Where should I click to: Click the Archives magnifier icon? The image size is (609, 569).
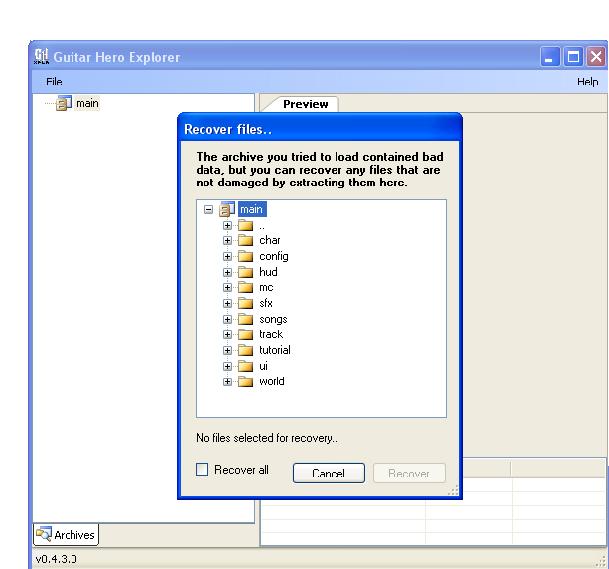(x=44, y=534)
